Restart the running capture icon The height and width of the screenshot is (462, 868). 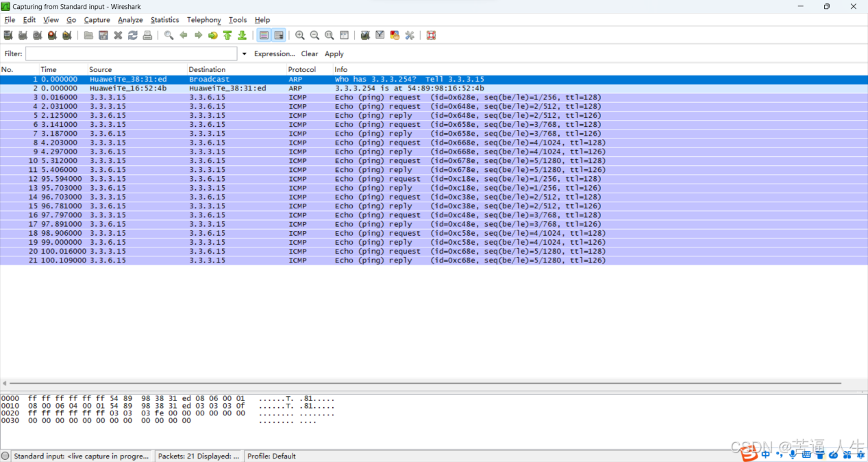point(67,35)
